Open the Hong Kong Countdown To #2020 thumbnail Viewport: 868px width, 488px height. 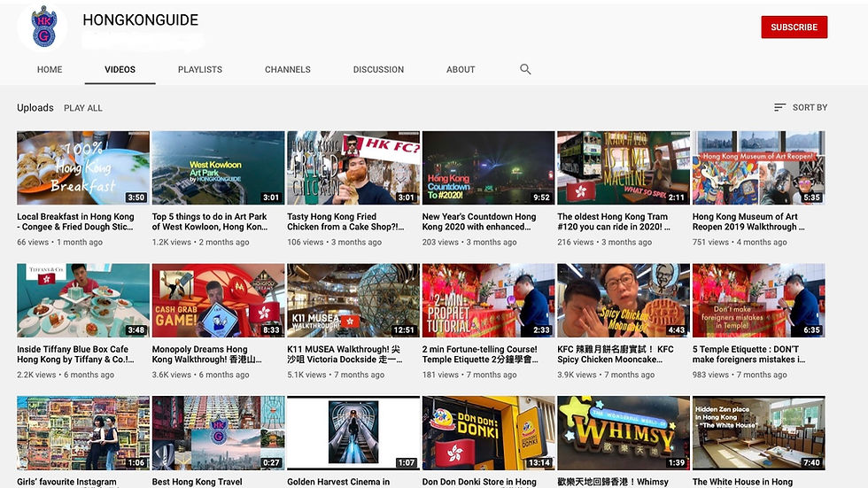point(488,168)
